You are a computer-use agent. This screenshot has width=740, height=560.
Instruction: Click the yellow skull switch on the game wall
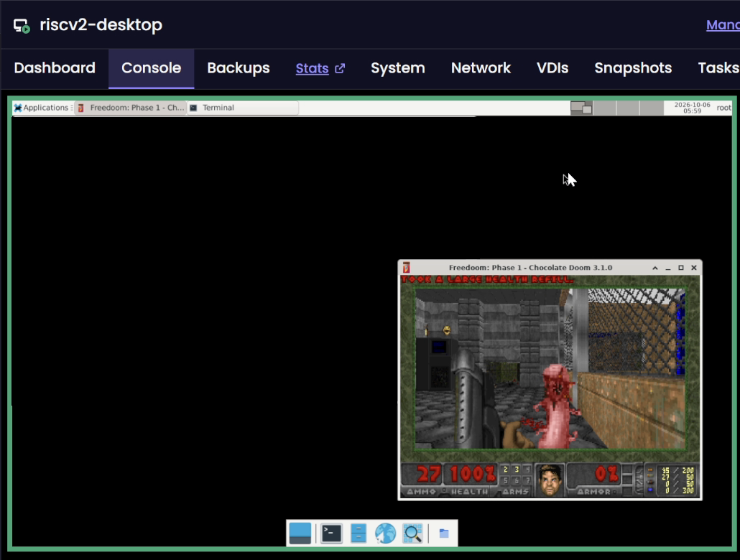[x=446, y=330]
